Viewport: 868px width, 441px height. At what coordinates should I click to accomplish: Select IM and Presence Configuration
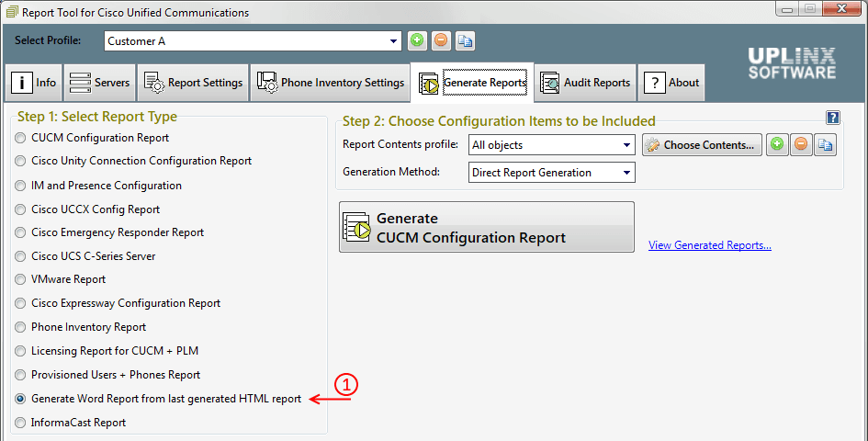pyautogui.click(x=98, y=186)
